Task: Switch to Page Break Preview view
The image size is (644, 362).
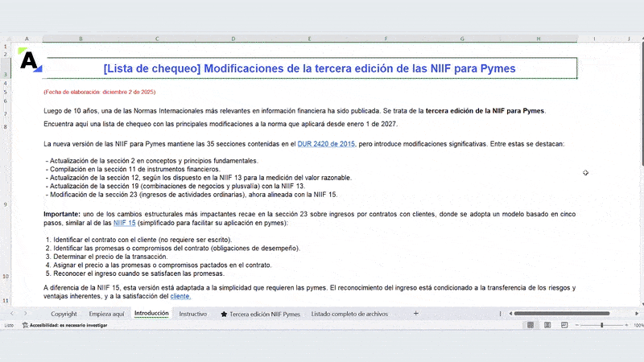Action: [564, 325]
